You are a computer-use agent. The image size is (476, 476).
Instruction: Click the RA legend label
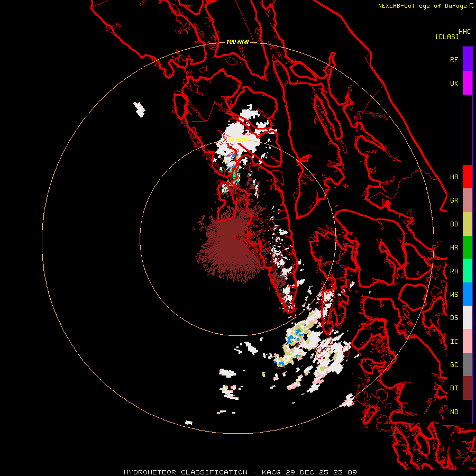coord(454,271)
